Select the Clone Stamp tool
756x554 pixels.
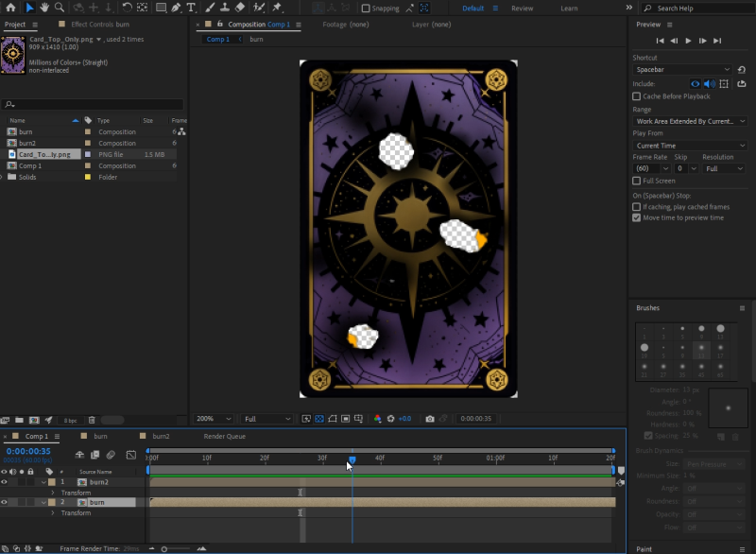click(225, 8)
